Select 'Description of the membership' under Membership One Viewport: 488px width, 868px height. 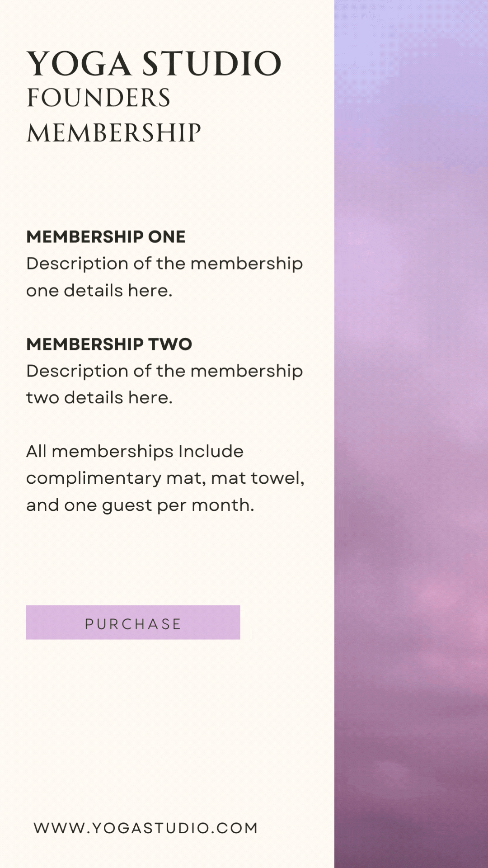pos(164,264)
